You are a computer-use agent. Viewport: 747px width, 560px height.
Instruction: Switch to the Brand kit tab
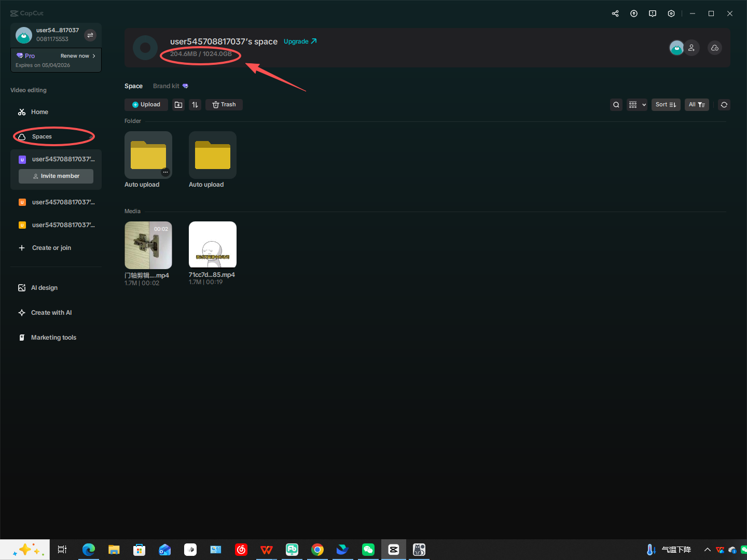coord(171,86)
